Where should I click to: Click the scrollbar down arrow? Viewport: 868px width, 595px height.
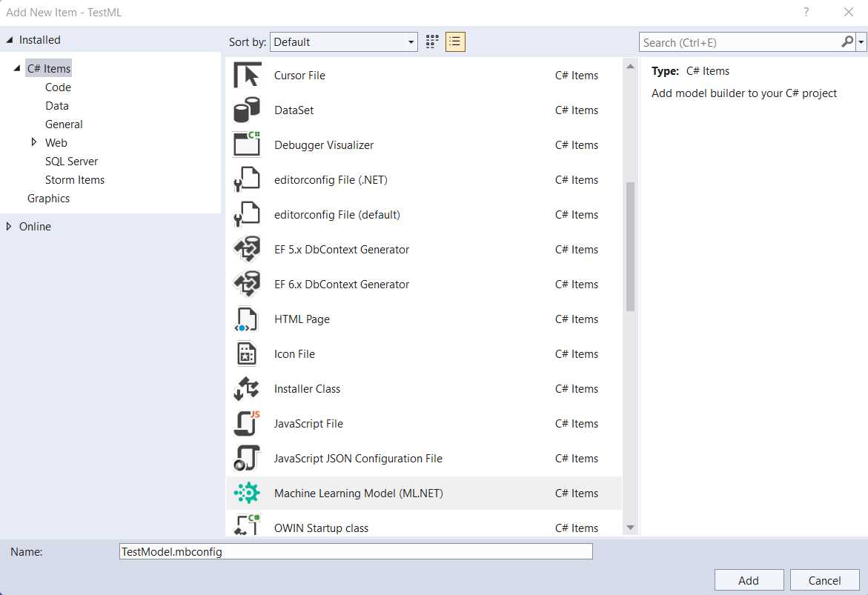click(630, 528)
